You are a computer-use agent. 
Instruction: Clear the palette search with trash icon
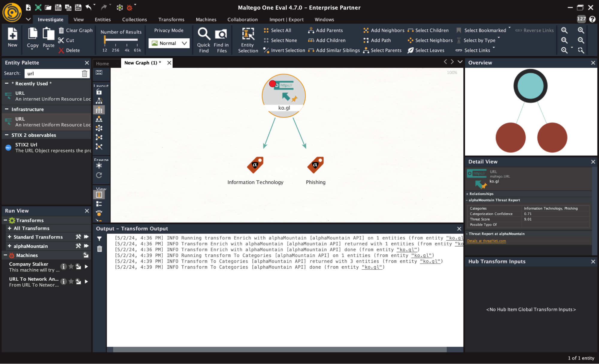pos(85,73)
